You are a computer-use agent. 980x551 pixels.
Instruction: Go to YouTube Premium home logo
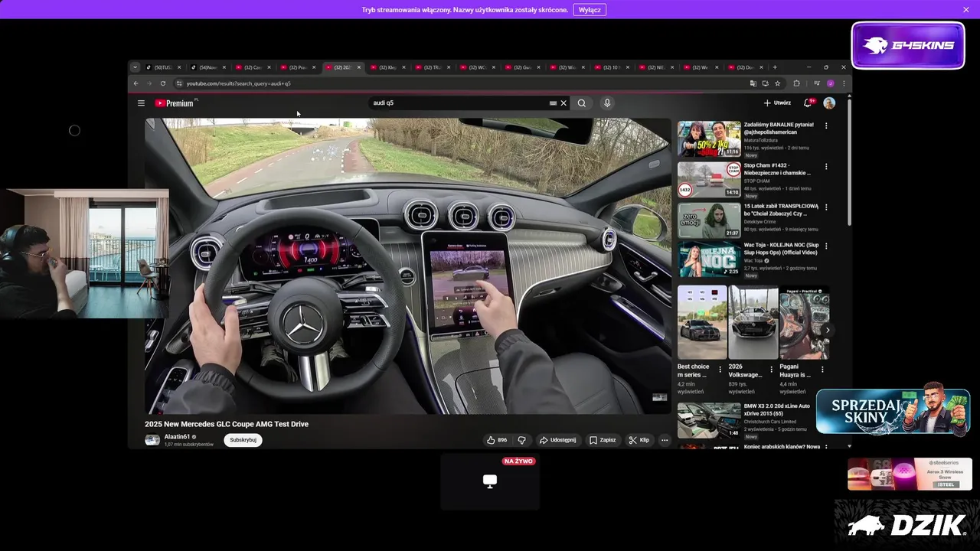174,103
